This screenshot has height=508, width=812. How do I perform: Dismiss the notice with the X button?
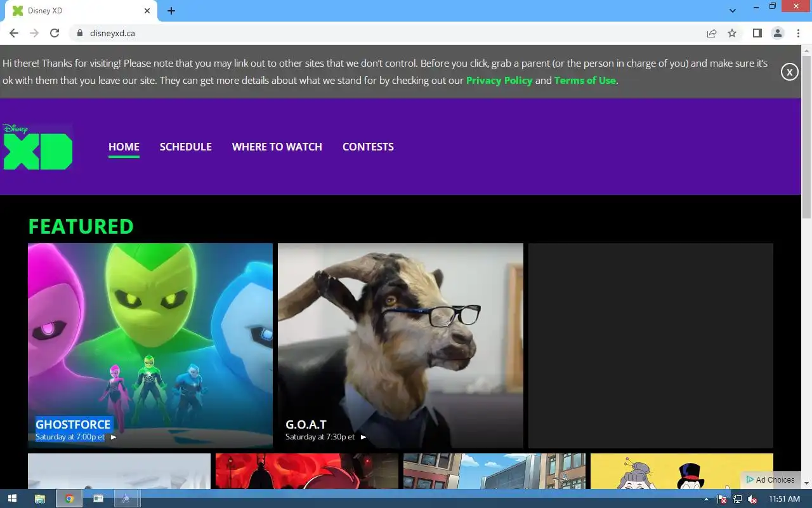pyautogui.click(x=789, y=72)
